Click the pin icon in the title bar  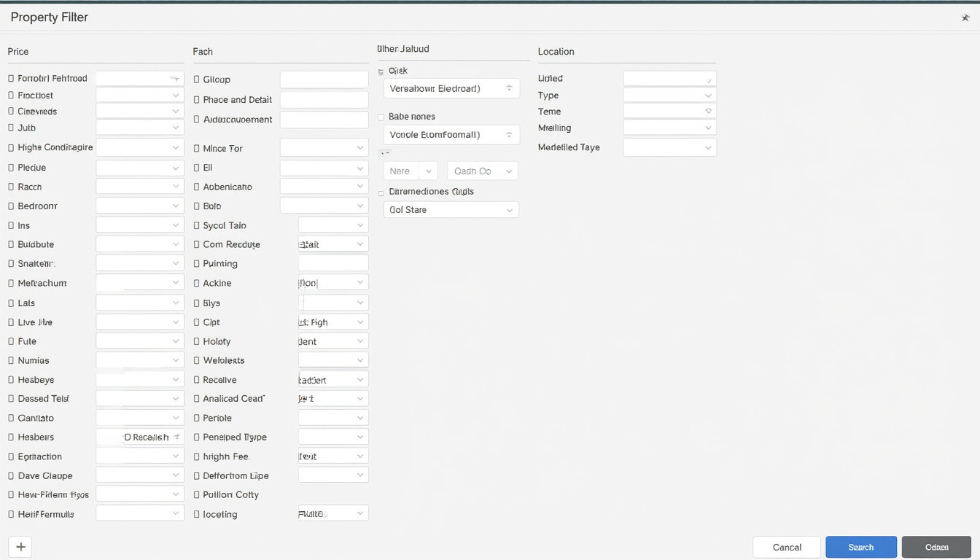point(965,18)
